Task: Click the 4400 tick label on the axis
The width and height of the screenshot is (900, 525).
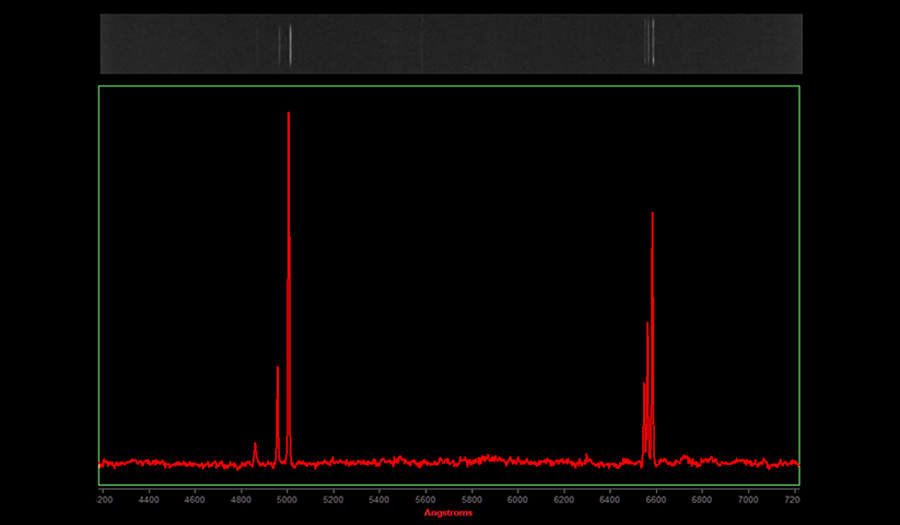Action: coord(149,498)
